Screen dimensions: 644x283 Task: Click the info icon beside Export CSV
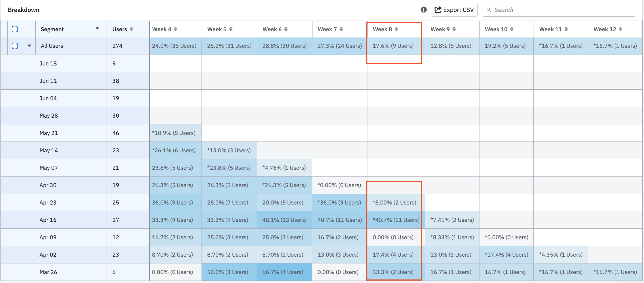[423, 10]
